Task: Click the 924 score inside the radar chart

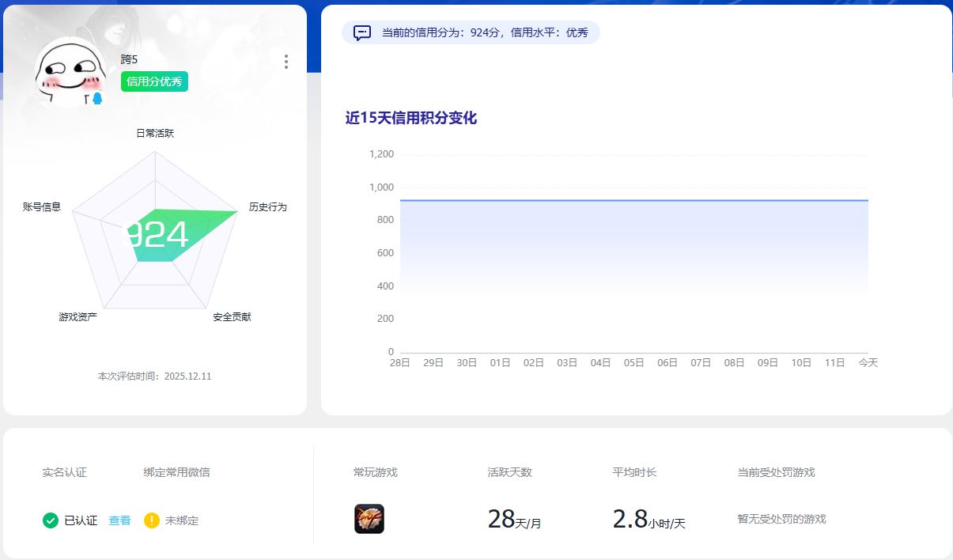Action: (156, 234)
